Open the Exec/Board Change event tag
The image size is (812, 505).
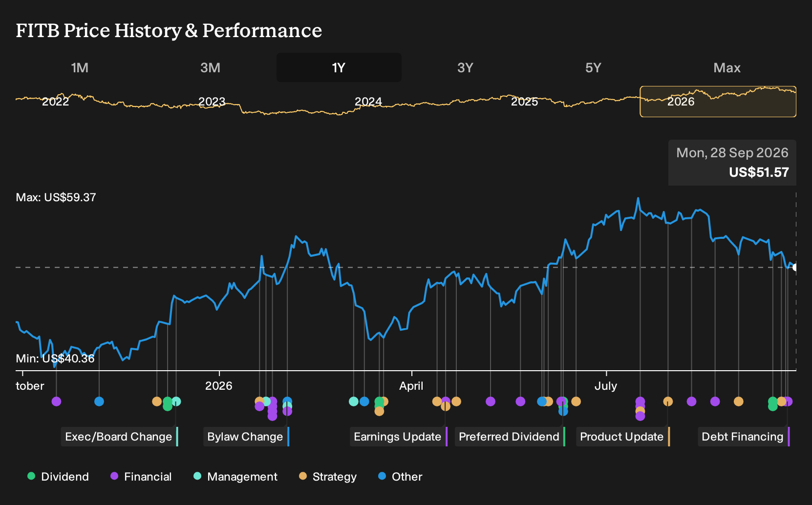(119, 437)
